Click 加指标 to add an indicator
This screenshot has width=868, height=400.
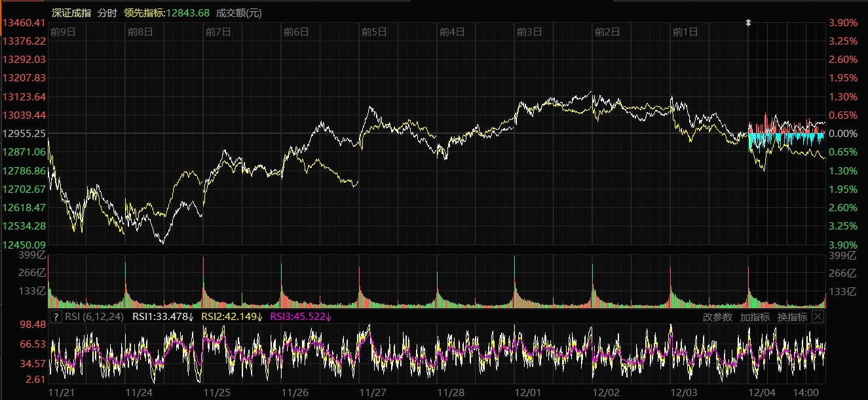(x=755, y=317)
